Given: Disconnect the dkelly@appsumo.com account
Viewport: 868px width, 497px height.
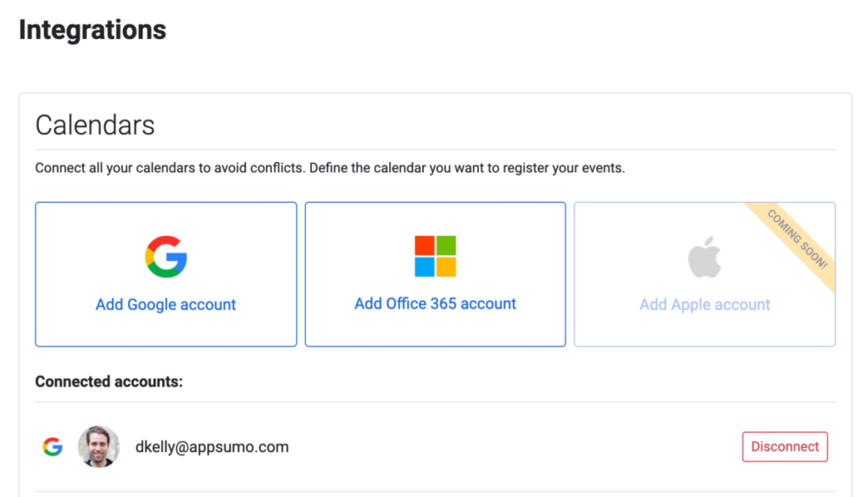Looking at the screenshot, I should pos(785,447).
